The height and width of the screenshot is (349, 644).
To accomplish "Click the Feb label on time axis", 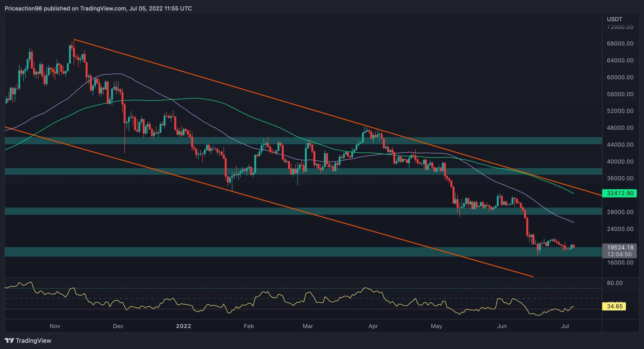I will point(249,326).
